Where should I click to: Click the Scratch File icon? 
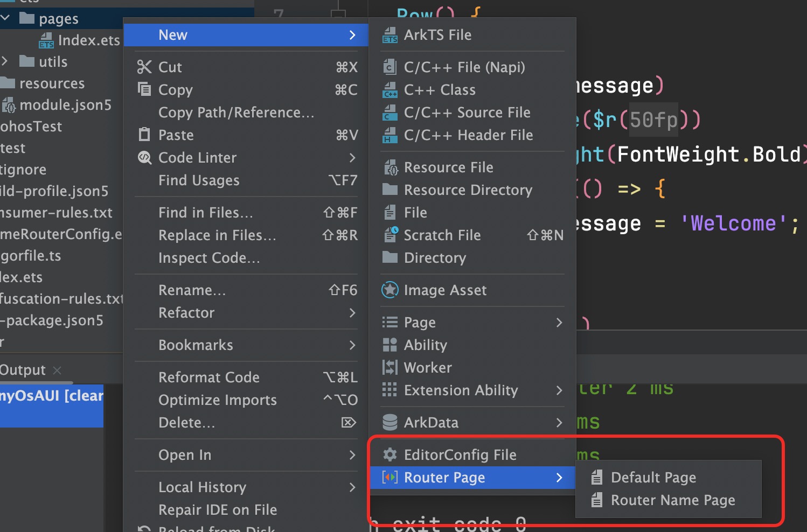click(x=391, y=235)
